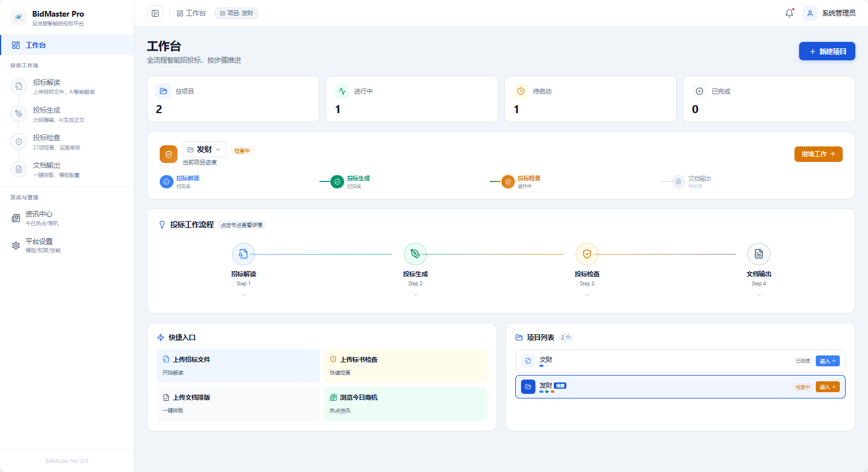Open the 系统管理员 user avatar menu
This screenshot has height=472, width=868.
click(810, 13)
